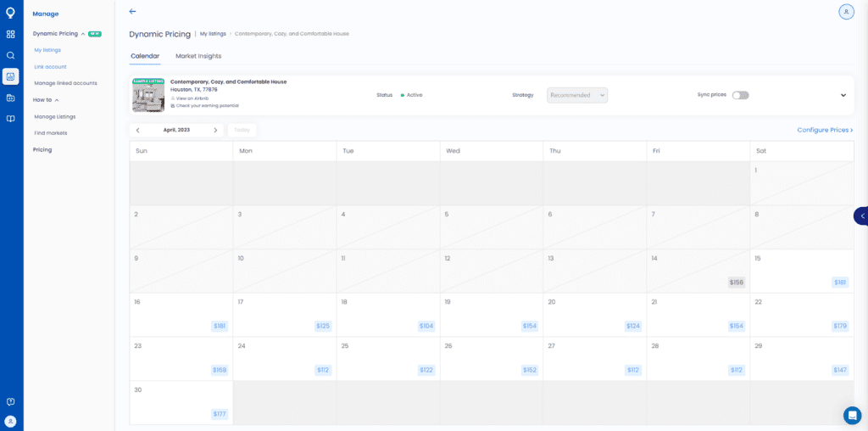The image size is (868, 431).
Task: Open the book guide icon in sidebar
Action: click(x=10, y=119)
